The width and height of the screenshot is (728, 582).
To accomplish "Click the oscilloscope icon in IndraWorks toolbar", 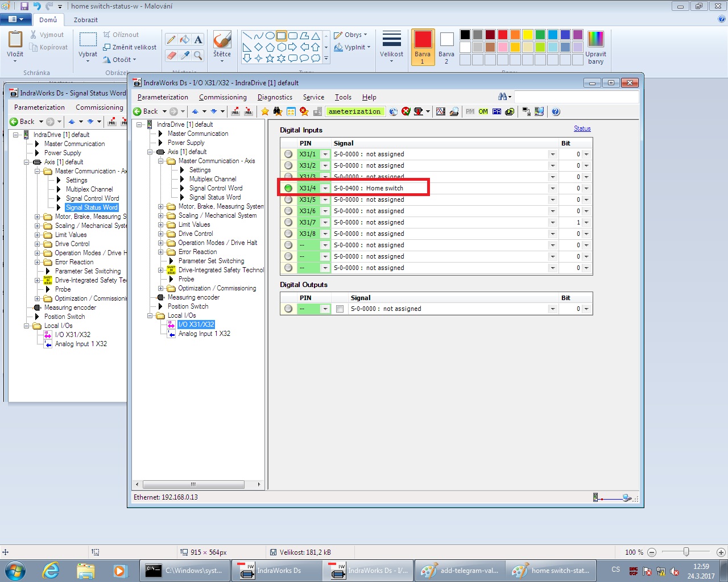I will [440, 111].
